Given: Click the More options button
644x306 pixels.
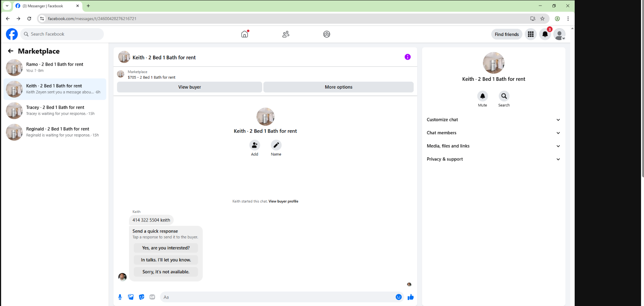Looking at the screenshot, I should coord(338,87).
